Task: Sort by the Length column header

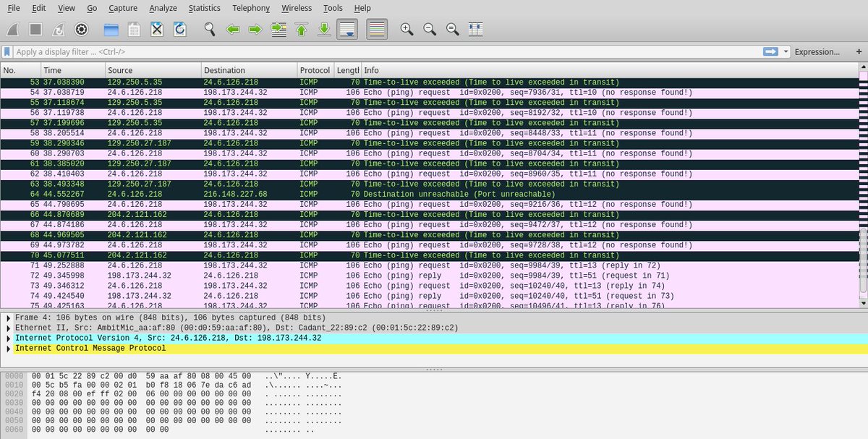Action: [x=347, y=70]
